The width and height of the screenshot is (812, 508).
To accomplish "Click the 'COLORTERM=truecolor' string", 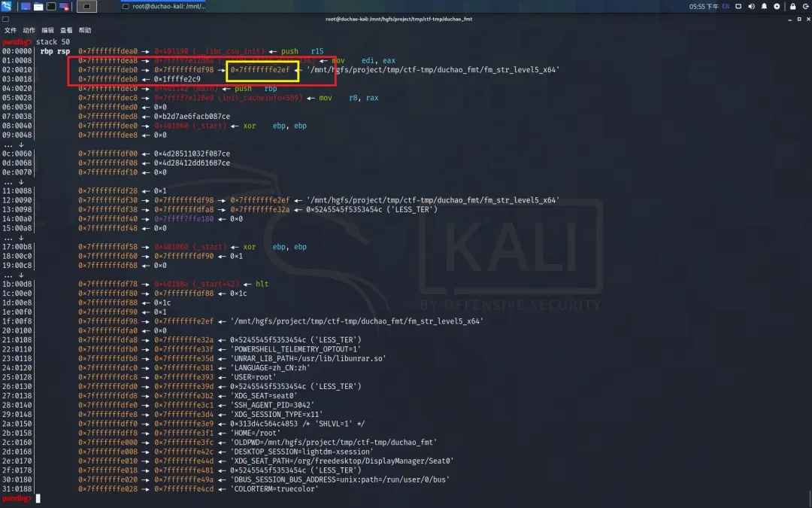I will tap(274, 489).
